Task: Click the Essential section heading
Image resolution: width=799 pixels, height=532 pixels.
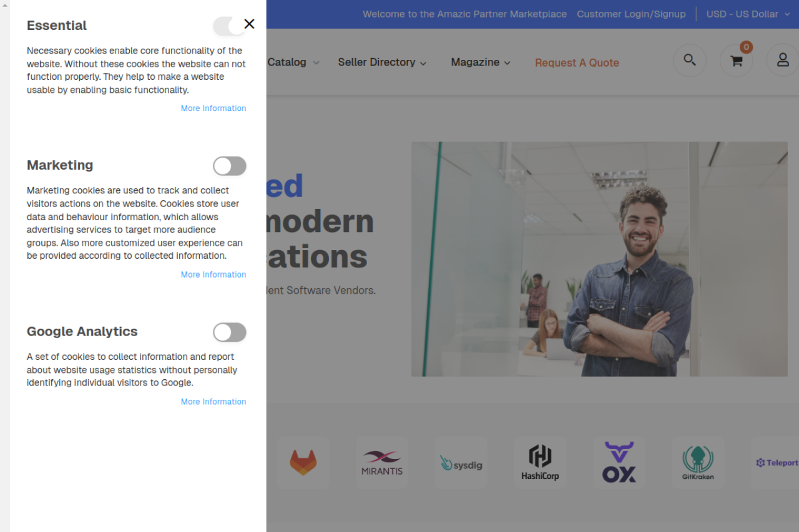Action: [57, 26]
